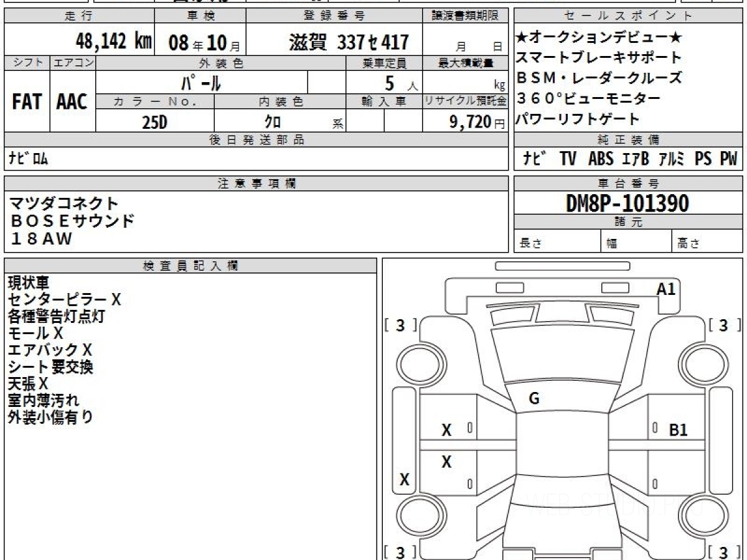Select the 現状車 inspector note
This screenshot has width=747, height=560.
click(x=29, y=283)
